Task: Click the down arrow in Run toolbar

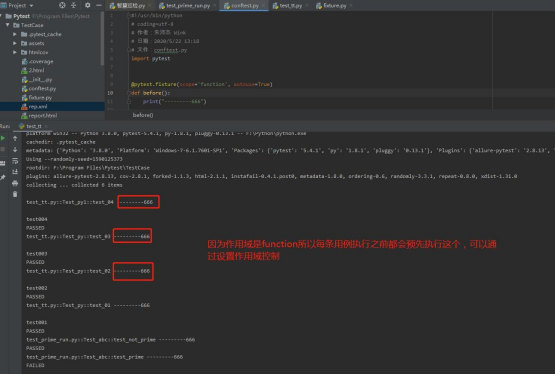Action: click(x=15, y=149)
